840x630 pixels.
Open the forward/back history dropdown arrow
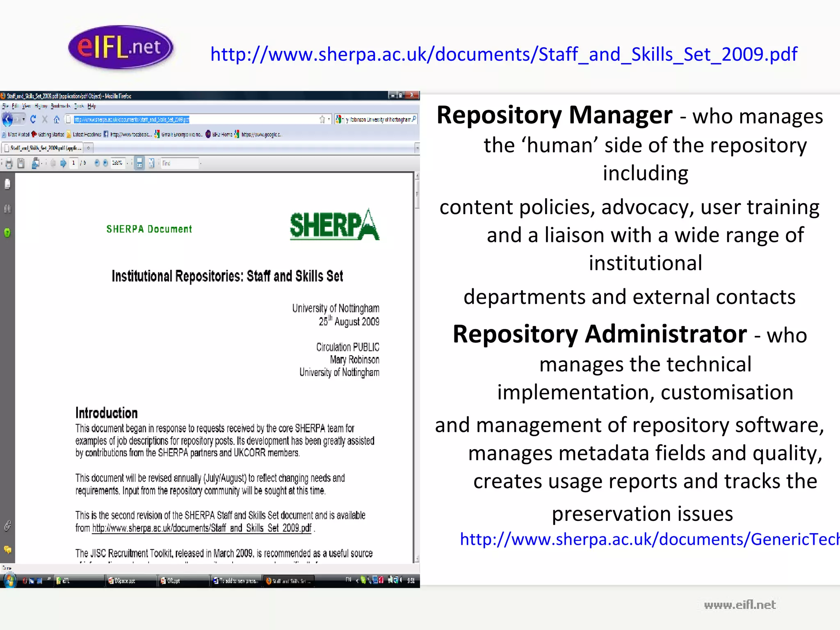pos(24,119)
